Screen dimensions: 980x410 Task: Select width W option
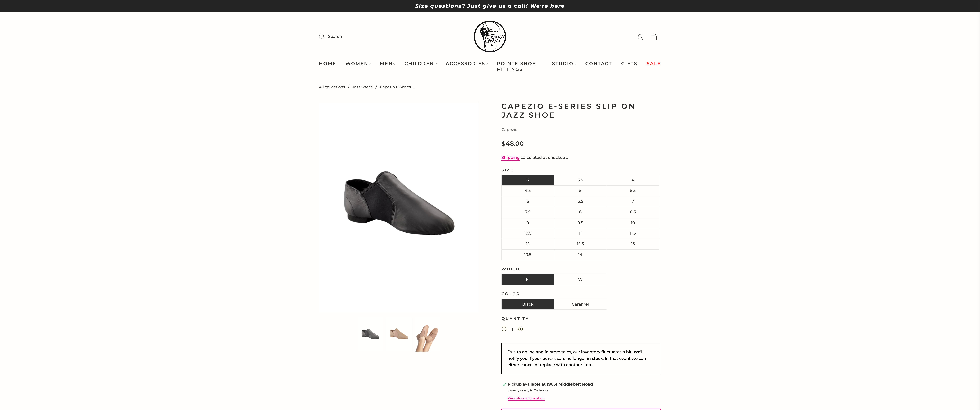[580, 280]
